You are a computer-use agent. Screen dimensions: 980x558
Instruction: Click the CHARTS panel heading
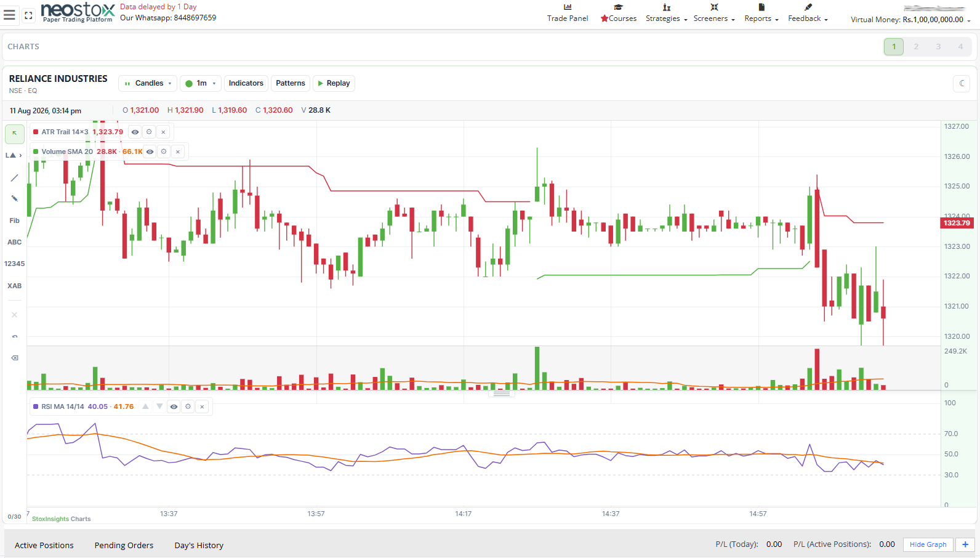(x=23, y=47)
